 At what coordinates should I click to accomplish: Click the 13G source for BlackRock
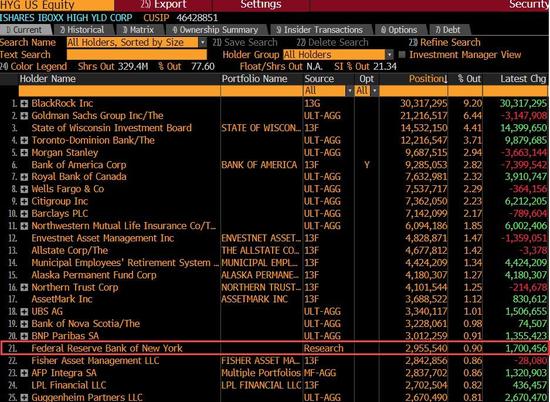tap(312, 103)
